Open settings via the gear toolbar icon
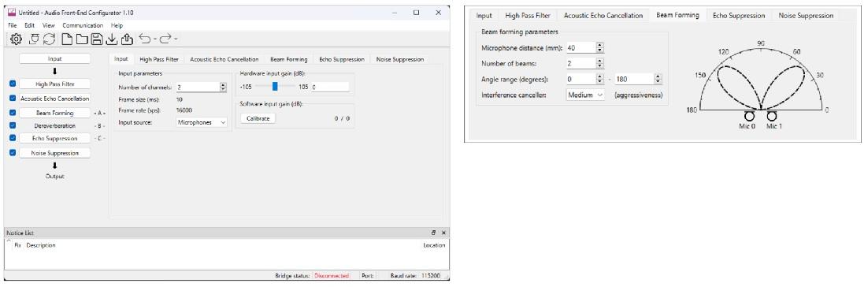The image size is (868, 287). tap(16, 39)
